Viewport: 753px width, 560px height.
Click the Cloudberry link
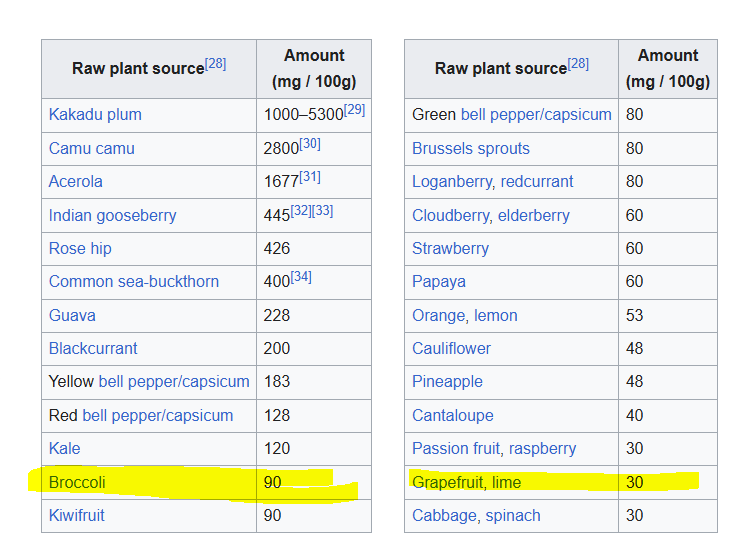tap(450, 216)
